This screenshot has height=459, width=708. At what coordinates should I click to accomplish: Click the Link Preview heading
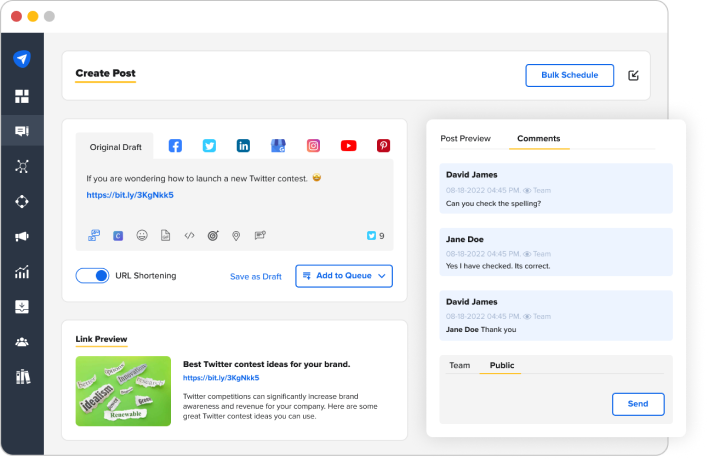pyautogui.click(x=101, y=339)
